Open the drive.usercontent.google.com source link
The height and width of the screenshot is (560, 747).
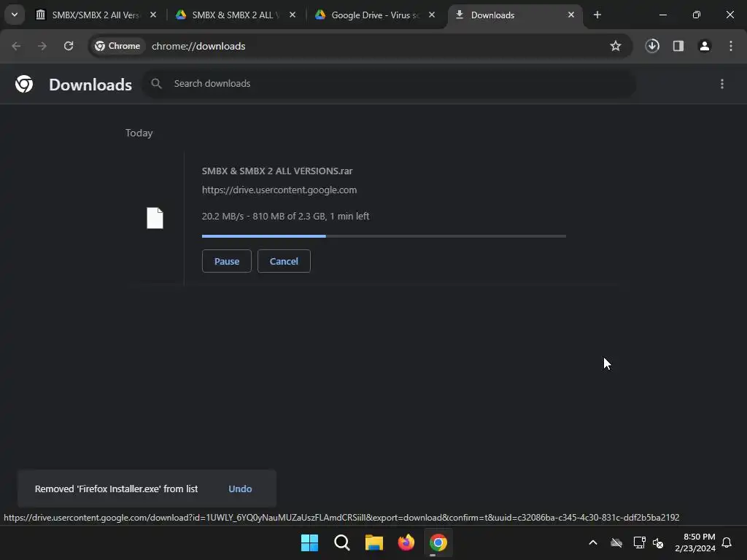279,190
